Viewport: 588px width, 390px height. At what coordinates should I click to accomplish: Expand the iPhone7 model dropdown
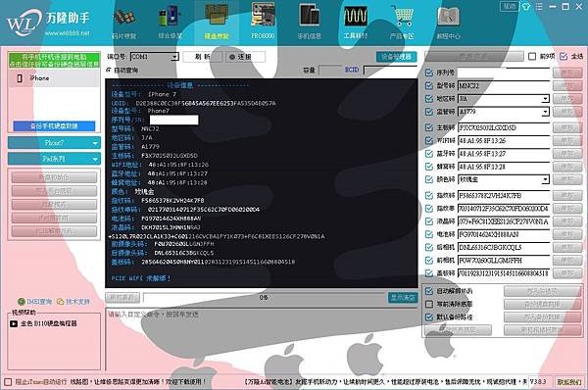coord(54,143)
